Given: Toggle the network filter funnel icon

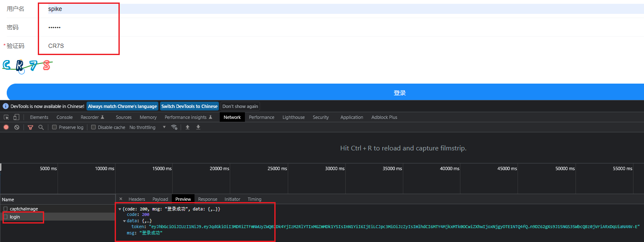Looking at the screenshot, I should click(x=31, y=127).
